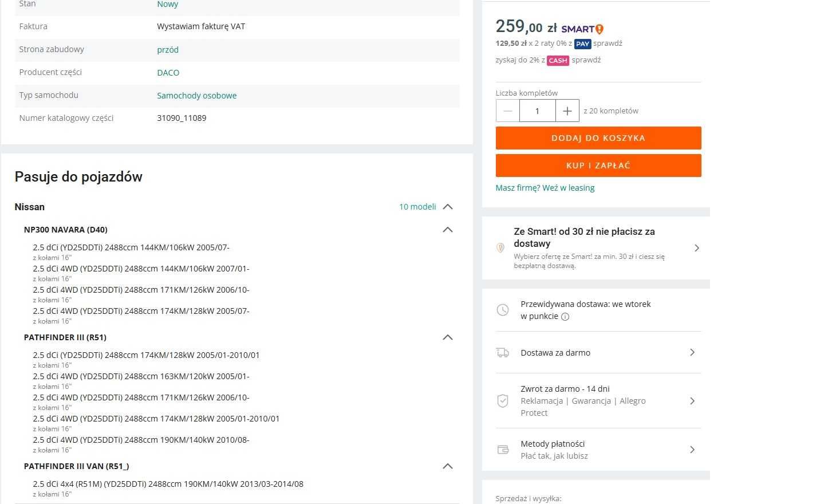Increase quantity with the plus button
The image size is (832, 504).
[x=567, y=111]
